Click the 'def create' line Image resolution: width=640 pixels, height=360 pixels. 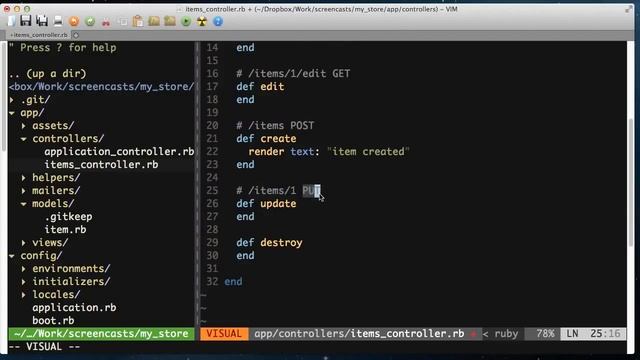tap(266, 139)
